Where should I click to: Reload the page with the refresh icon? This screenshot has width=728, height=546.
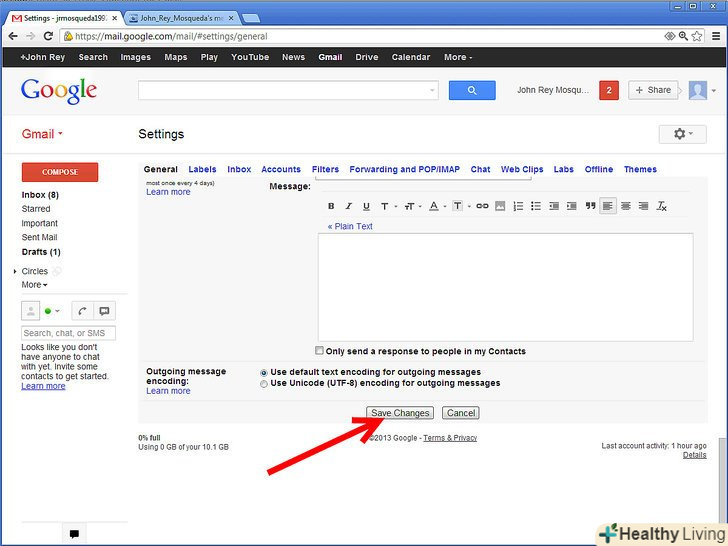[48, 36]
